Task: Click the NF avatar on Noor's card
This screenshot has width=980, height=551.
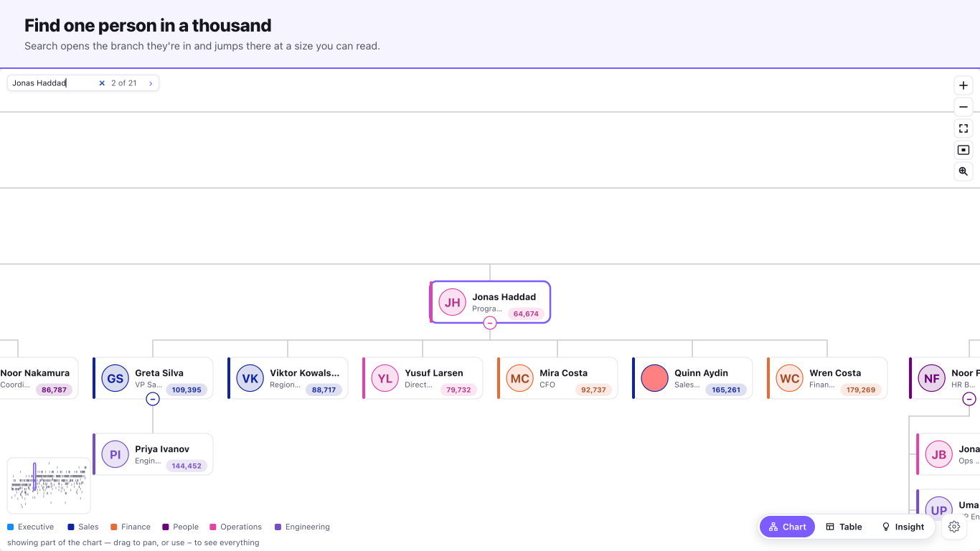Action: coord(931,378)
